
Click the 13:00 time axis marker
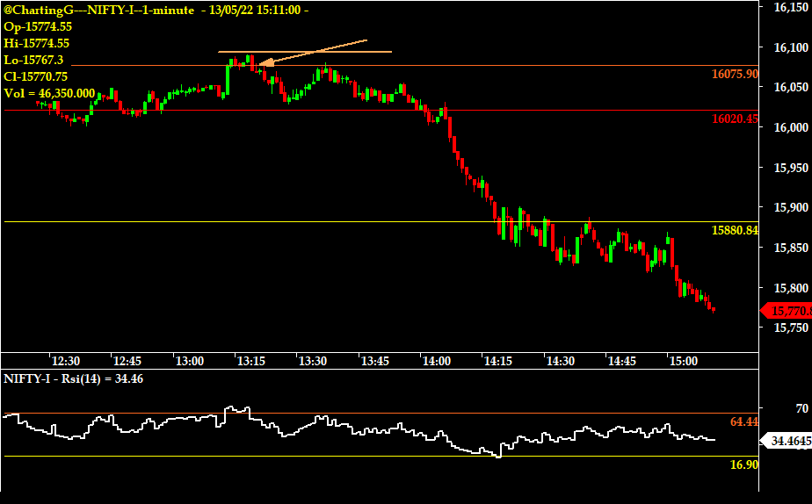190,361
